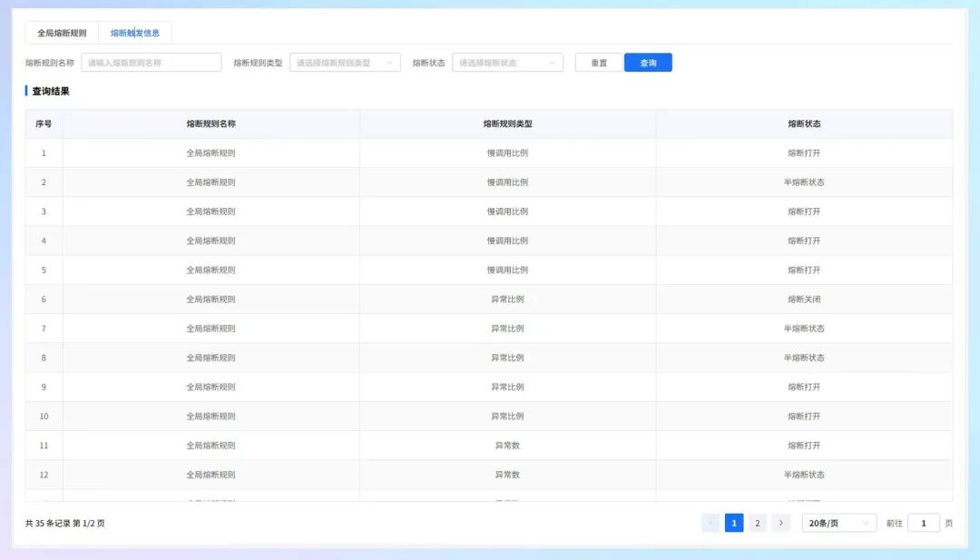Select page 1 in pagination
Image resolution: width=980 pixels, height=560 pixels.
point(734,523)
